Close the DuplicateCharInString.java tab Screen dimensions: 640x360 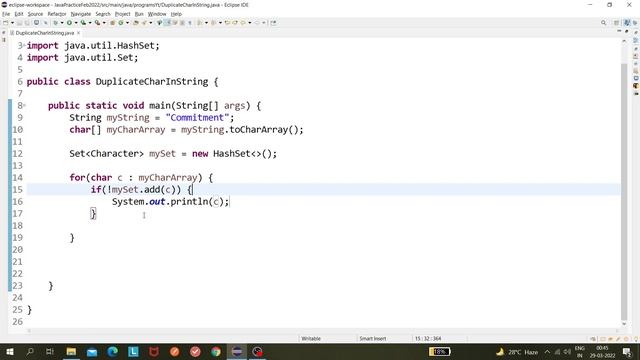click(78, 33)
